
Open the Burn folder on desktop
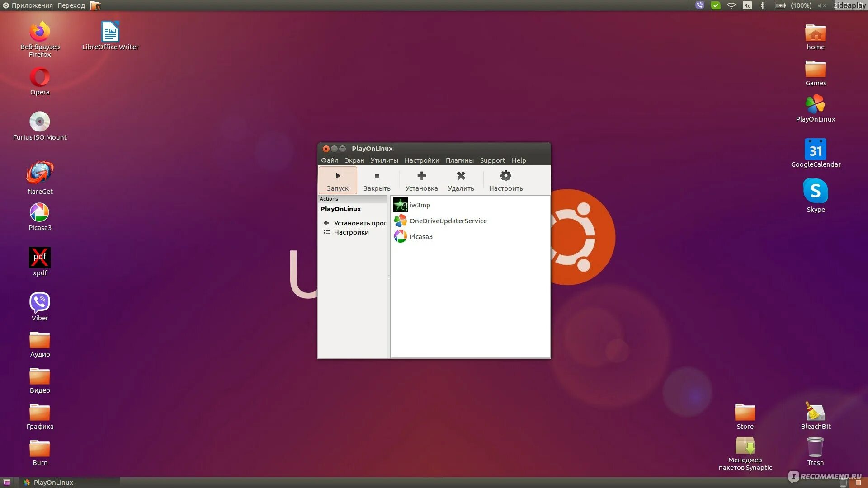point(40,453)
